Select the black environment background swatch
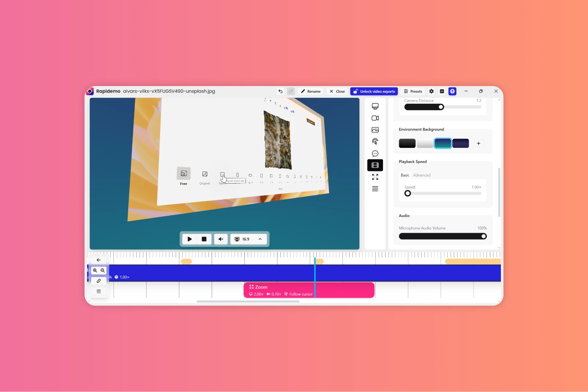588x392 pixels. pos(407,143)
